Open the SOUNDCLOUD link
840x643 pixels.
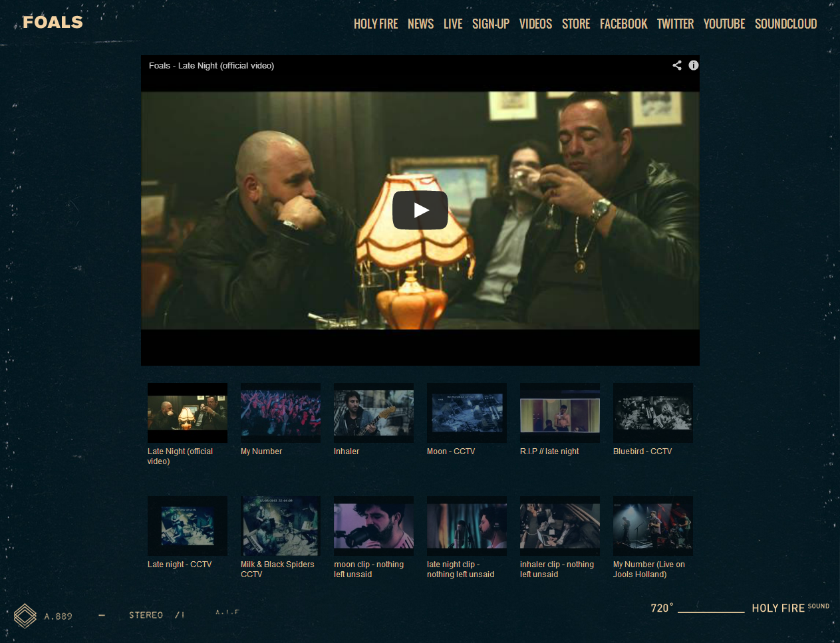(x=785, y=24)
